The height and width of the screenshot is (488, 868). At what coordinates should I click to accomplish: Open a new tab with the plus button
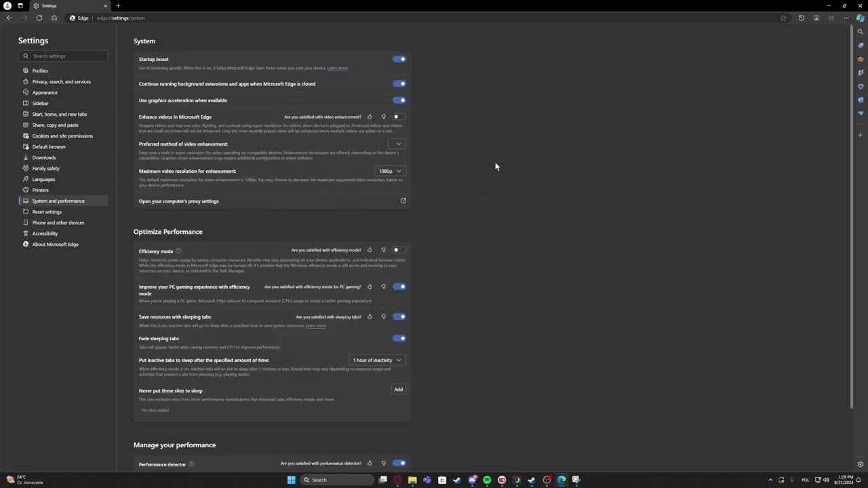118,5
